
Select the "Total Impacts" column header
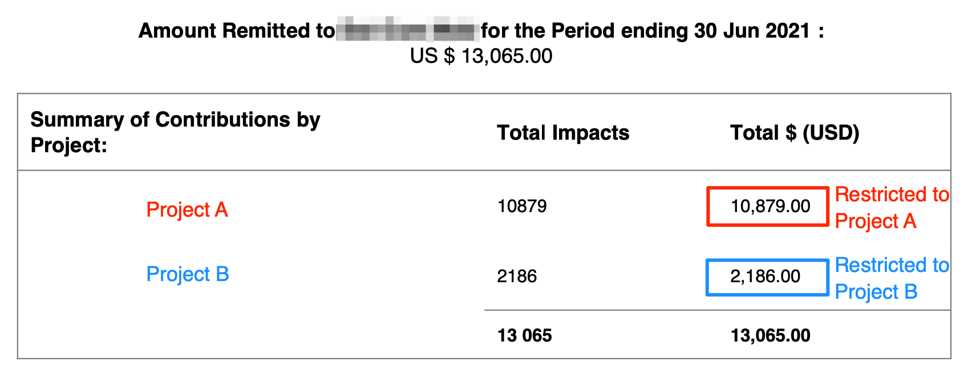(x=562, y=133)
